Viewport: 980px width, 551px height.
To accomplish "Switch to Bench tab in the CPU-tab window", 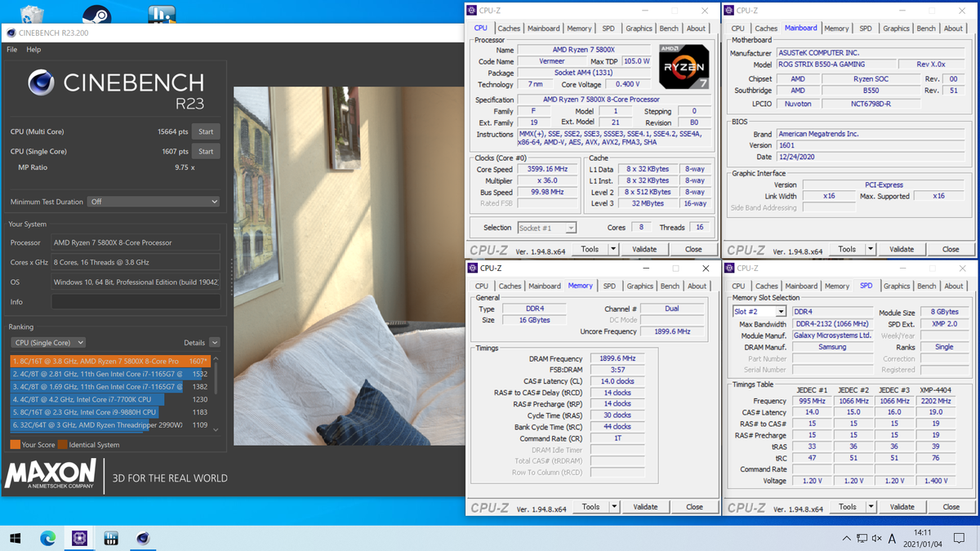I will 669,29.
